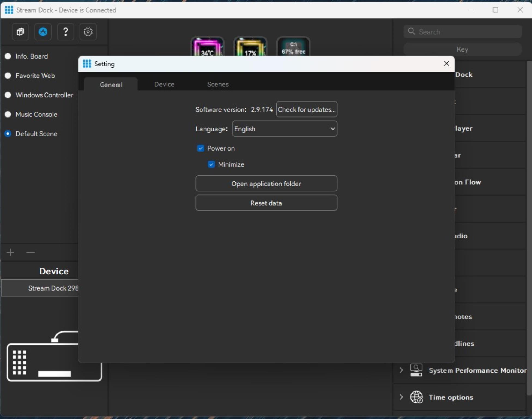Click the Reset data button
Screen dimensions: 532x419
click(x=265, y=203)
